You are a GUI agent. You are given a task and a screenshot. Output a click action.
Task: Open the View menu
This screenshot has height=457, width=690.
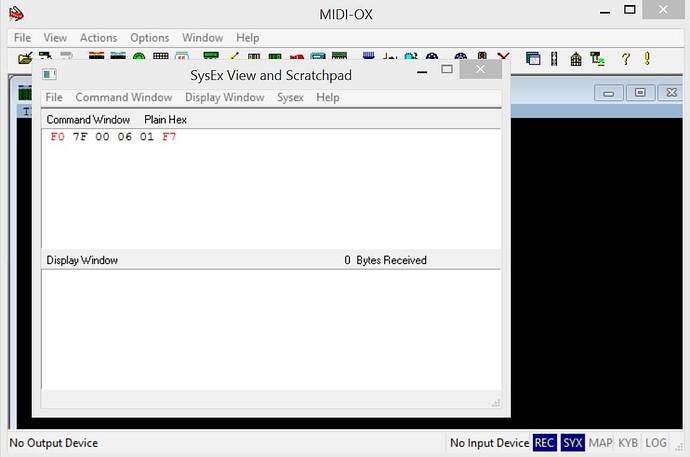[55, 38]
